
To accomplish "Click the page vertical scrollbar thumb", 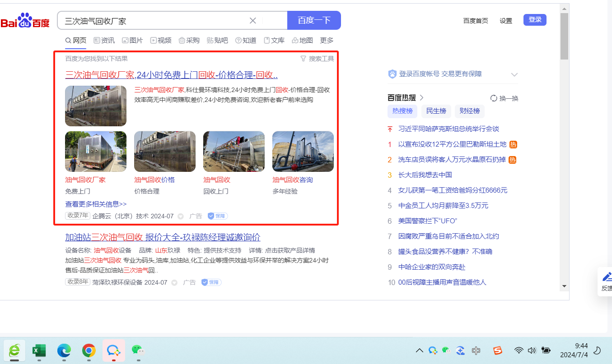I will tap(564, 36).
